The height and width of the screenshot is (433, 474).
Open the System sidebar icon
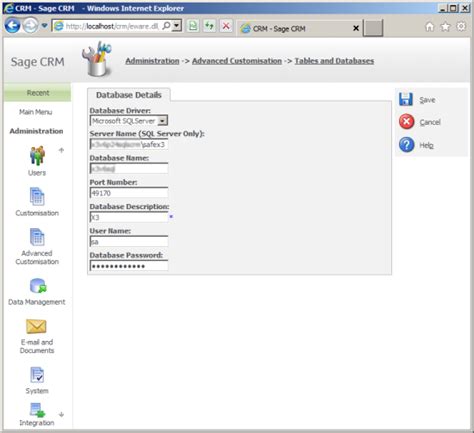click(37, 375)
